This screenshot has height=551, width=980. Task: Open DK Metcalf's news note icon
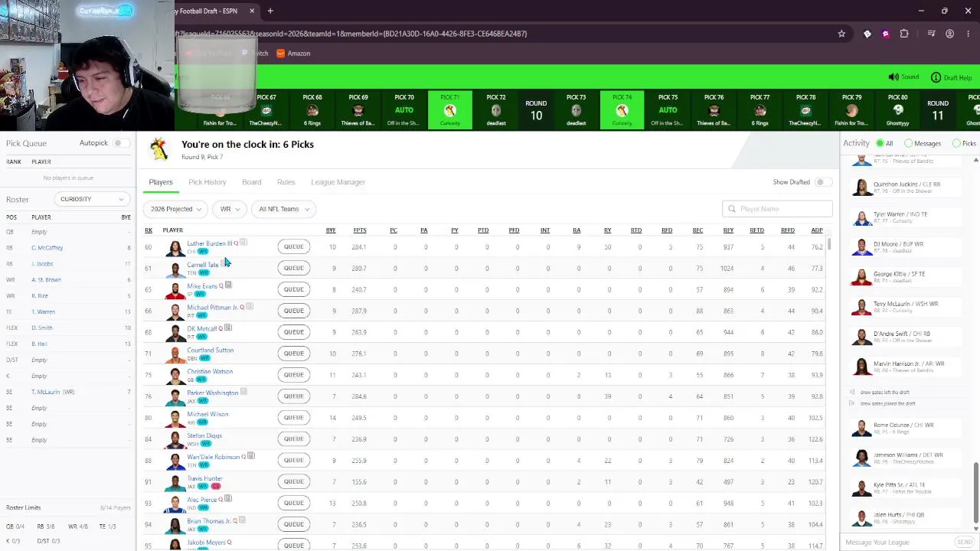pyautogui.click(x=227, y=328)
